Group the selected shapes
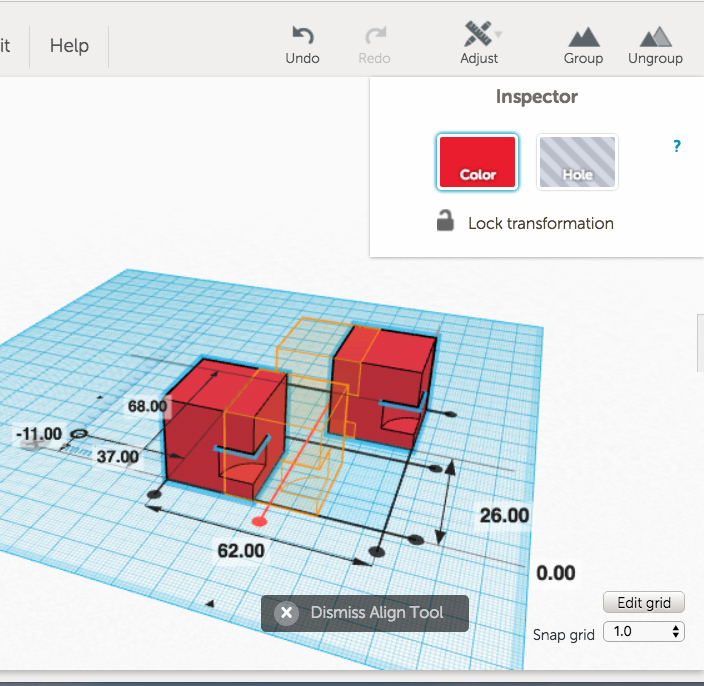This screenshot has width=704, height=686. pyautogui.click(x=583, y=37)
